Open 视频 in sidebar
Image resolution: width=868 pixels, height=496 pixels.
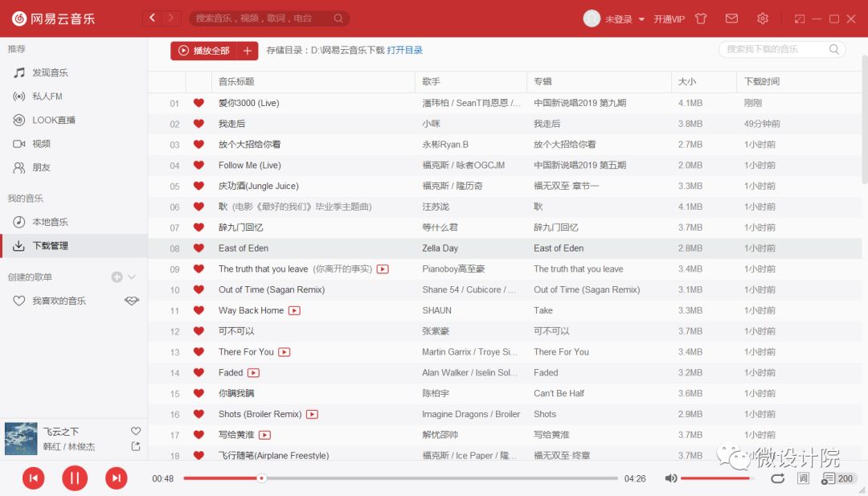tap(74, 144)
